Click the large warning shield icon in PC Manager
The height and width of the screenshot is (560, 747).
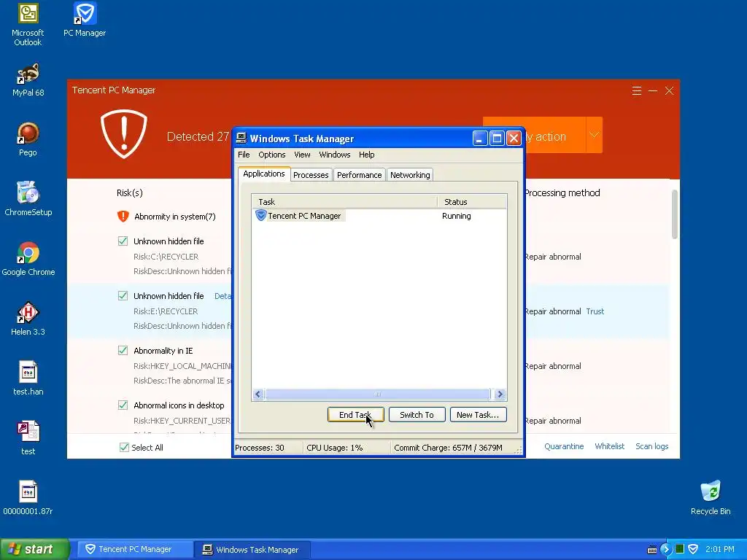[x=124, y=134]
